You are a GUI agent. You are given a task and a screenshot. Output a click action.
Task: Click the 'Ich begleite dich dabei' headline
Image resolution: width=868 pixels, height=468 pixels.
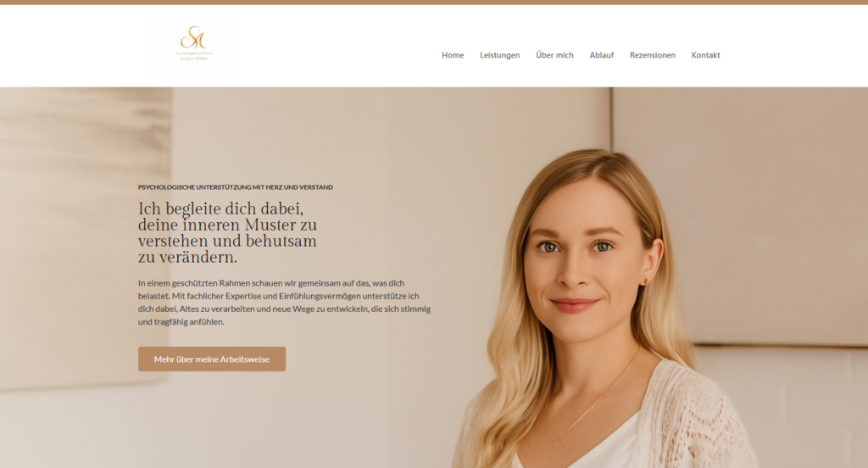click(x=227, y=233)
